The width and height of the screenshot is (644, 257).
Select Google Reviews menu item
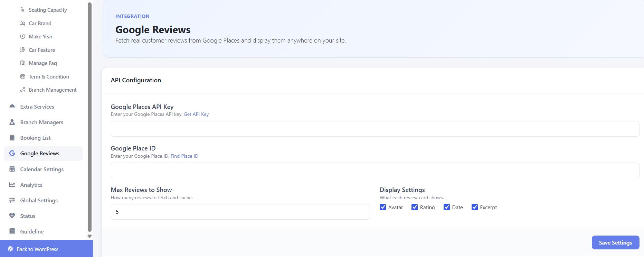point(43,153)
